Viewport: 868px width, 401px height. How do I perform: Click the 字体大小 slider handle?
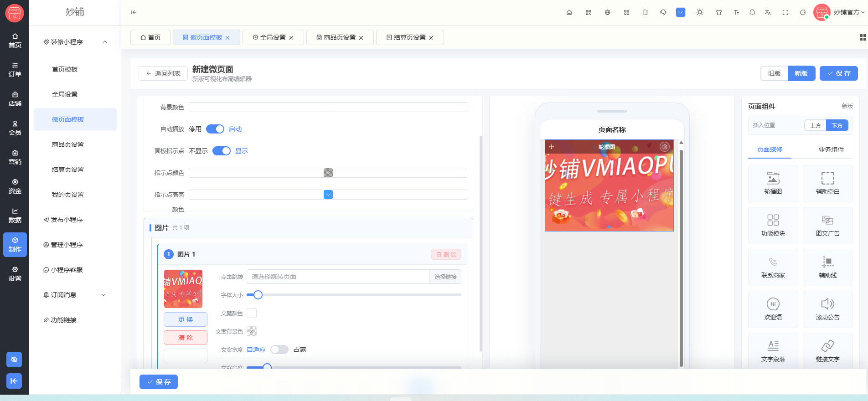(258, 295)
